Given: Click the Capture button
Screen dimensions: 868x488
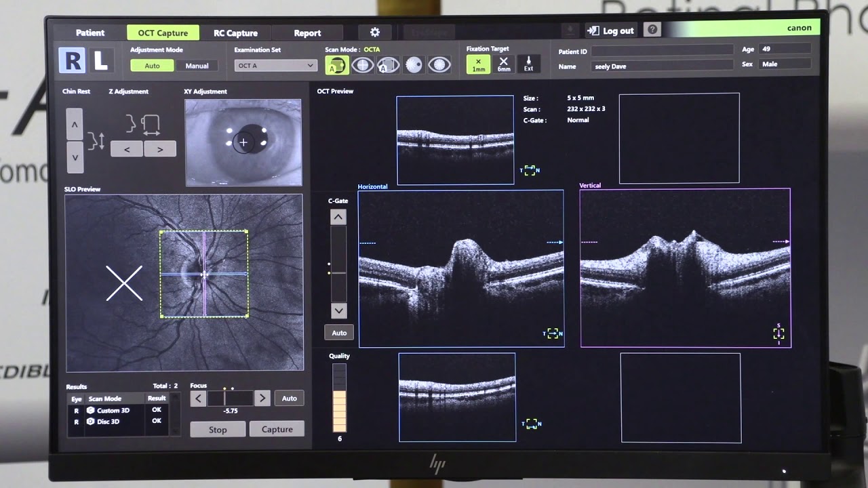Looking at the screenshot, I should pyautogui.click(x=277, y=430).
